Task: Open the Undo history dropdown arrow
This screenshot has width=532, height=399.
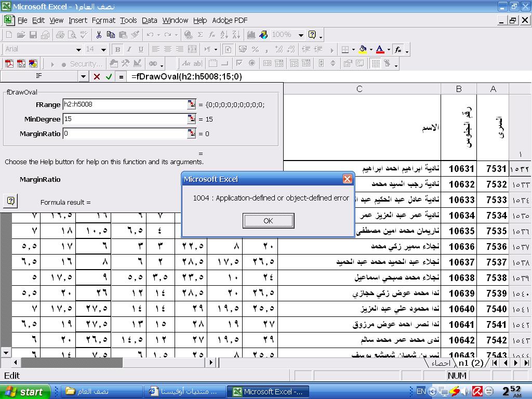Action: (158, 35)
